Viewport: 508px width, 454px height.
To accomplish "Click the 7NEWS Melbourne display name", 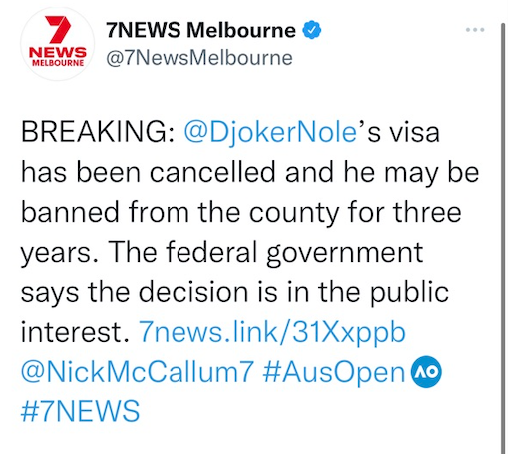I will tap(201, 30).
